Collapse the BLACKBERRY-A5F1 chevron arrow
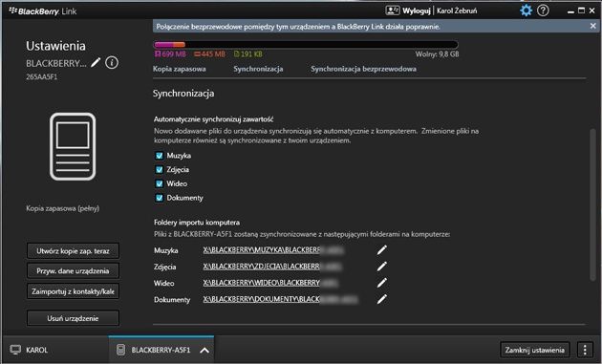The height and width of the screenshot is (364, 602). 204,351
